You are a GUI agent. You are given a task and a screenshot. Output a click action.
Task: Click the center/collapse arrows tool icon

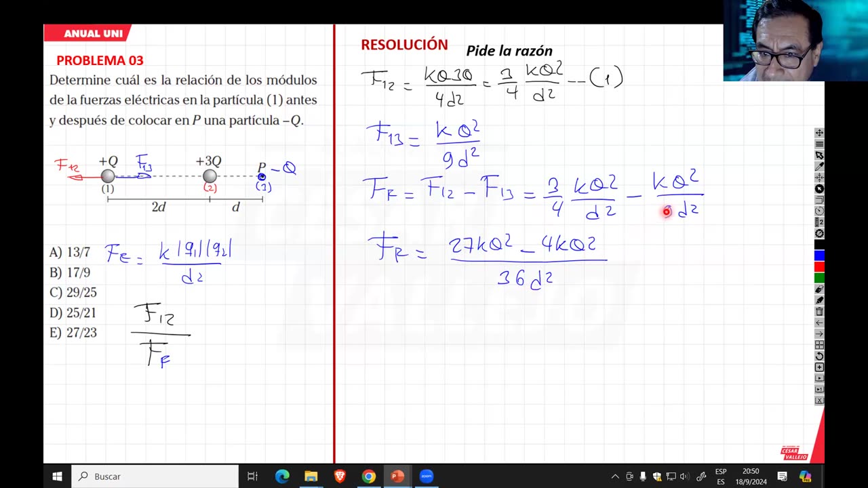coord(819,178)
